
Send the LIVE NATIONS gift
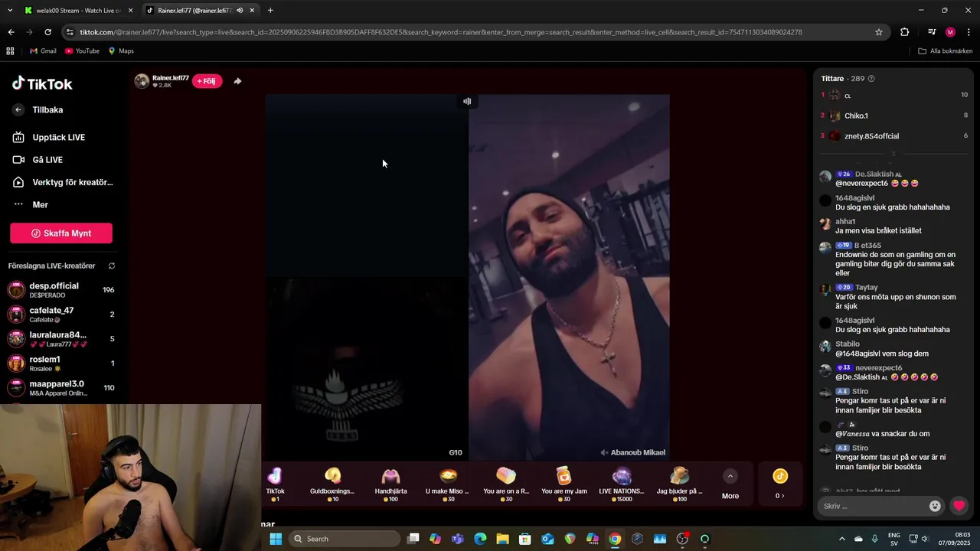tap(622, 484)
